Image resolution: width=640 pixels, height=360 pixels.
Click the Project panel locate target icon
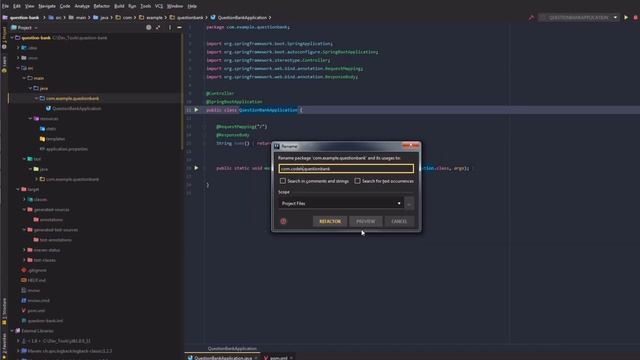coord(149,27)
